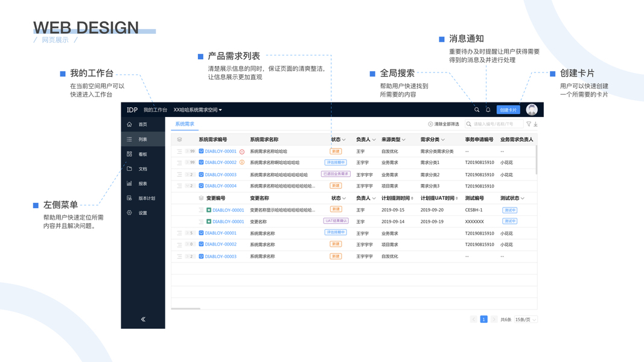Image resolution: width=644 pixels, height=362 pixels.
Task: Collapse the left sidebar with double-chevron
Action: coord(143,319)
